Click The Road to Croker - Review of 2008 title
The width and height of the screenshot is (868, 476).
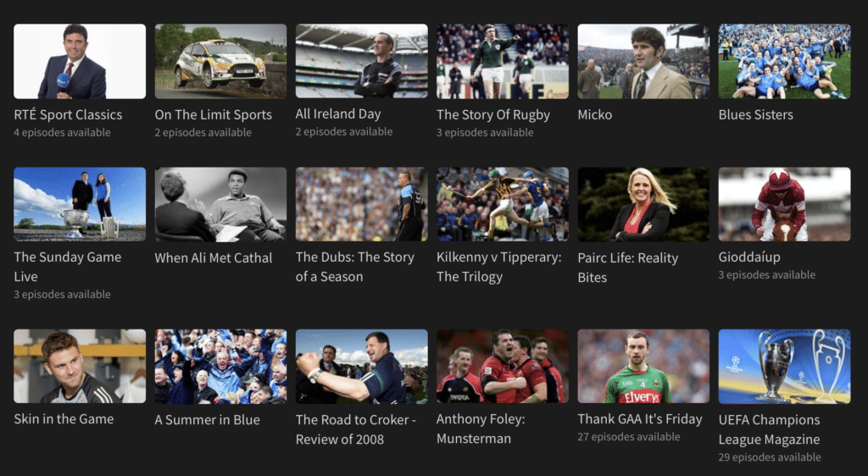pos(356,429)
